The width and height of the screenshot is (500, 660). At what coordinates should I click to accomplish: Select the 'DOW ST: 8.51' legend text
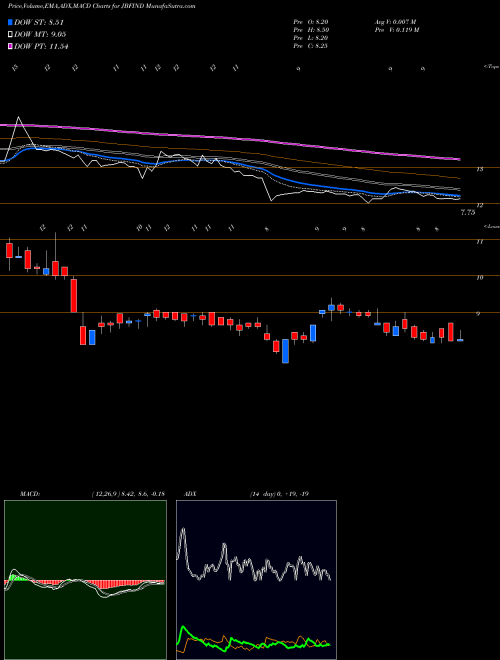point(39,22)
